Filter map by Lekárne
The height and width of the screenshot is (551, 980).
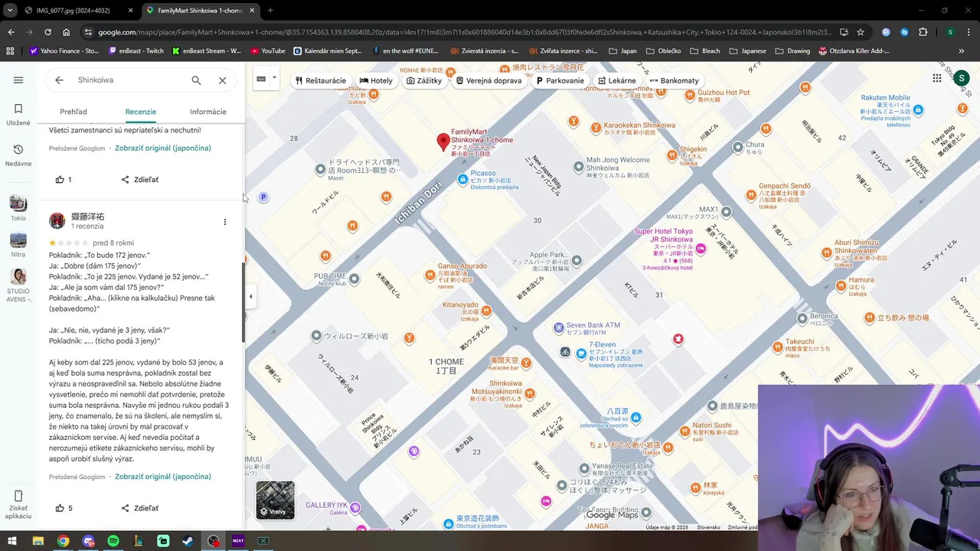tap(617, 80)
